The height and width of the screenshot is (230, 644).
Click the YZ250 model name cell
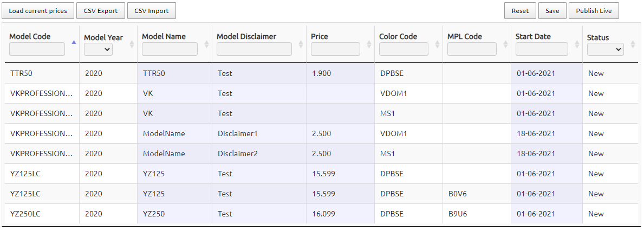[175, 214]
